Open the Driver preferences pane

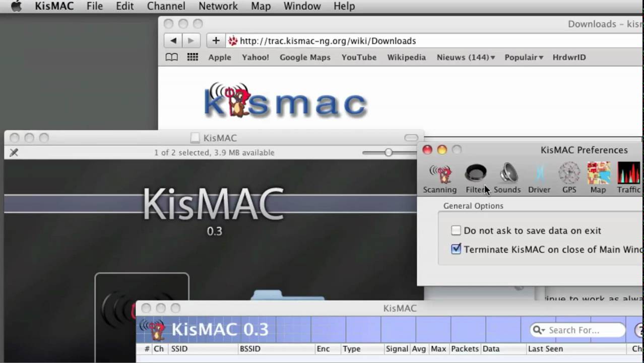[539, 178]
